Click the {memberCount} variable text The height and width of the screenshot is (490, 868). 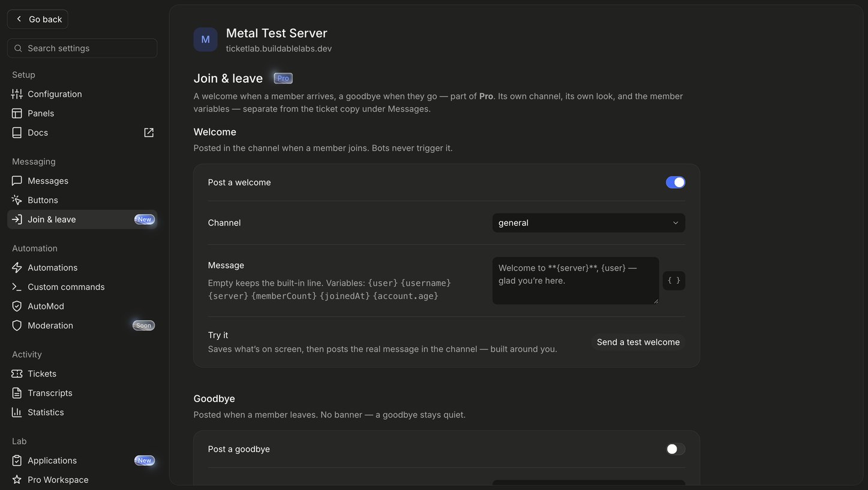284,296
